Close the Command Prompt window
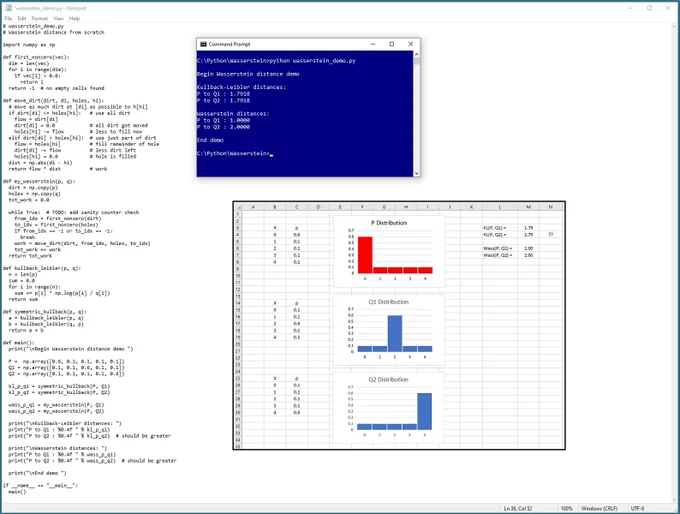The width and height of the screenshot is (680, 514). [411, 44]
